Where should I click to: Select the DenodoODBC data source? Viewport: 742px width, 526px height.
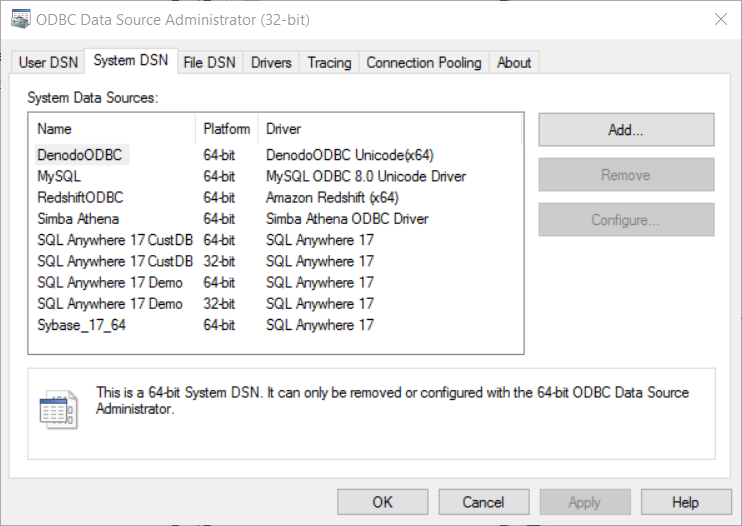(x=80, y=155)
